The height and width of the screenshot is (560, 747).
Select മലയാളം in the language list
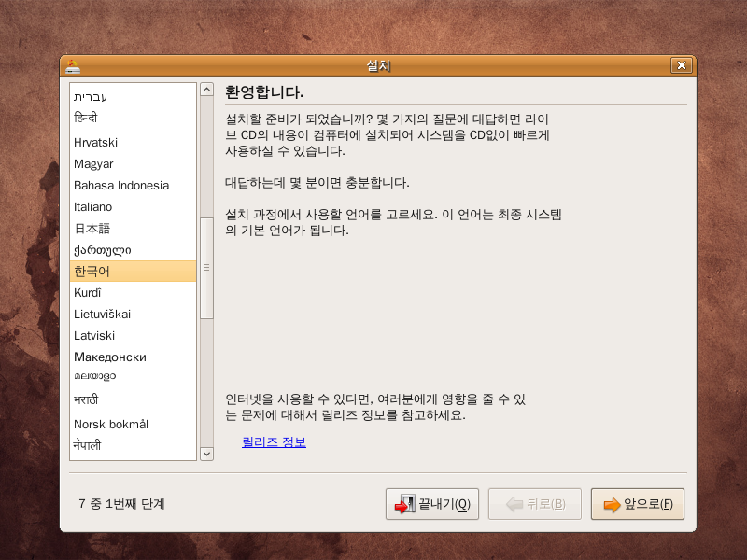tap(133, 377)
